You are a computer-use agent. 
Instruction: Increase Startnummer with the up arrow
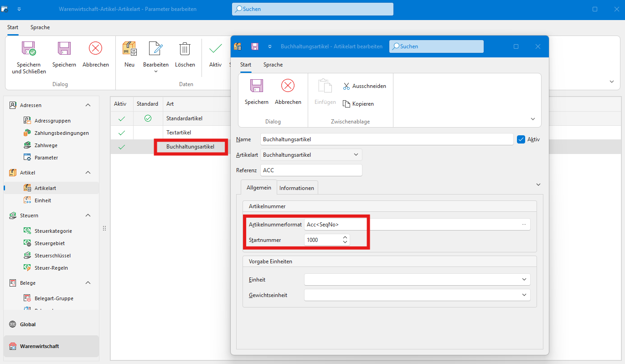(x=345, y=237)
